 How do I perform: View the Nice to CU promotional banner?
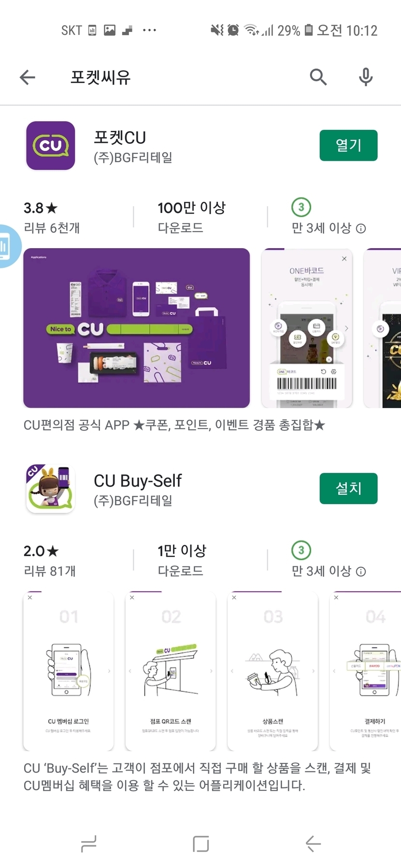tap(137, 328)
